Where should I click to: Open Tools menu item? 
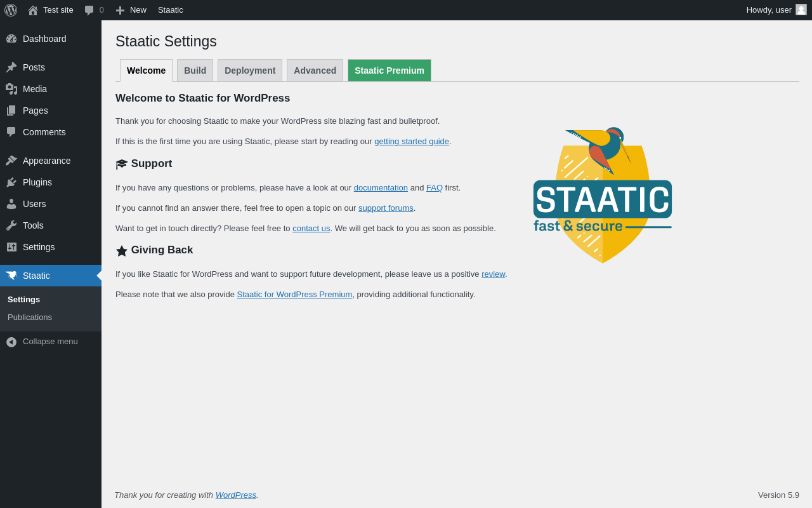[x=51, y=225]
